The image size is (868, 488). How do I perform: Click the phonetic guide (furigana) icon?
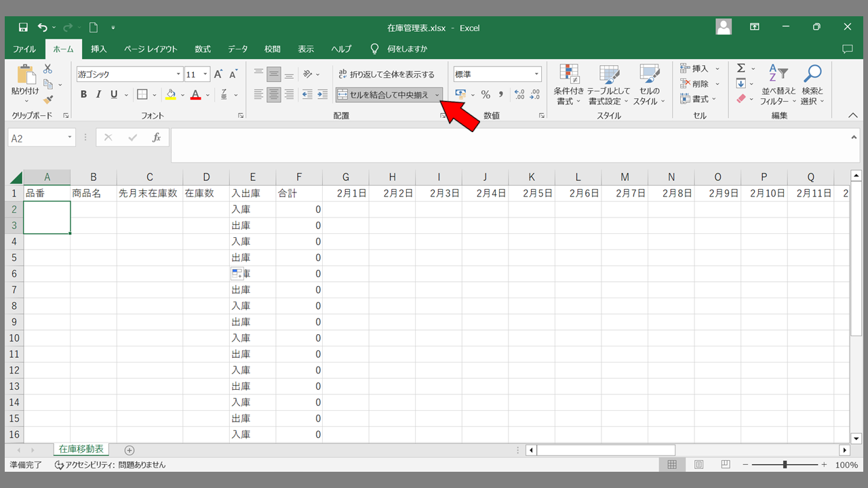(224, 95)
